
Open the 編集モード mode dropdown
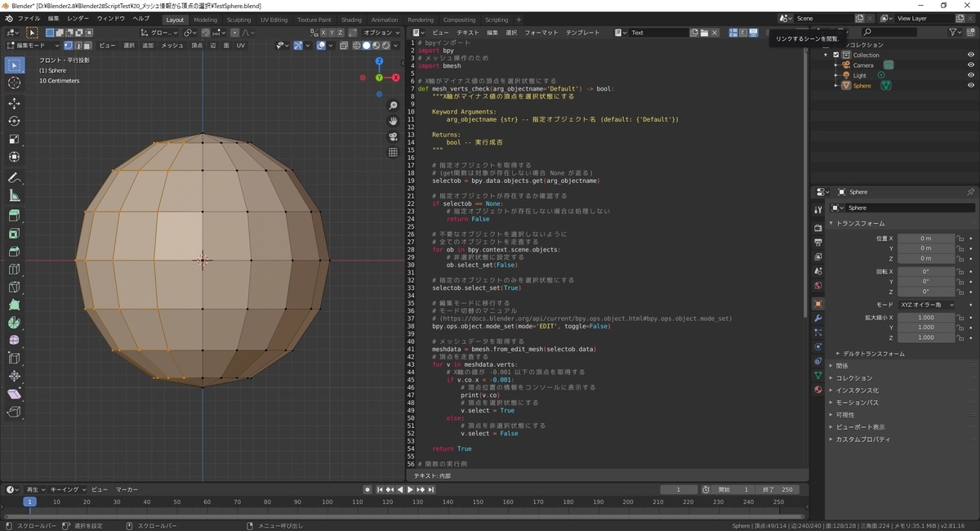point(33,46)
